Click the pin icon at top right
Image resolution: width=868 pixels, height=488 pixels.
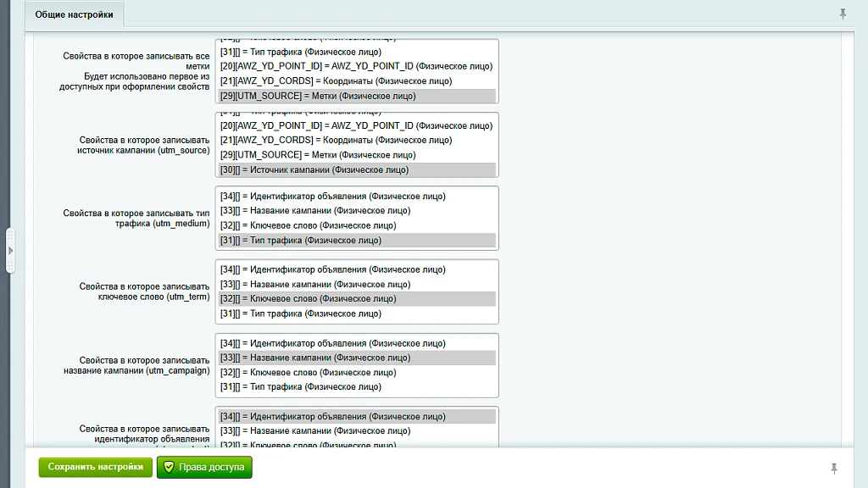point(843,14)
